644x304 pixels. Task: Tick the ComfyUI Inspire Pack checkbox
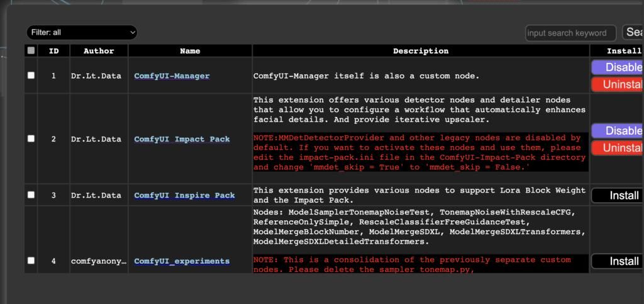[31, 195]
